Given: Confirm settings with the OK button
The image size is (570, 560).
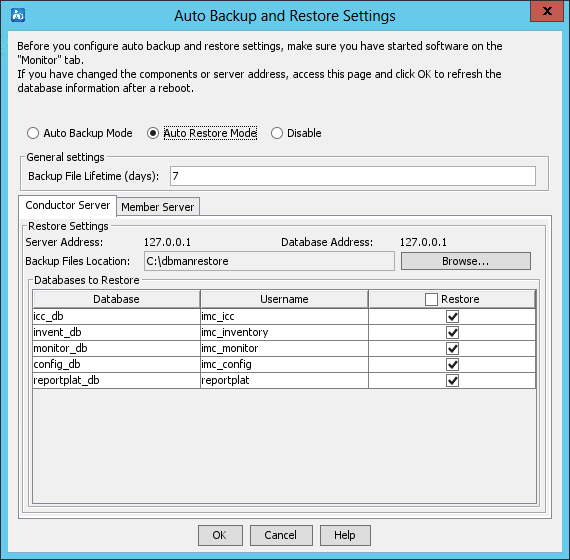Looking at the screenshot, I should tap(220, 535).
